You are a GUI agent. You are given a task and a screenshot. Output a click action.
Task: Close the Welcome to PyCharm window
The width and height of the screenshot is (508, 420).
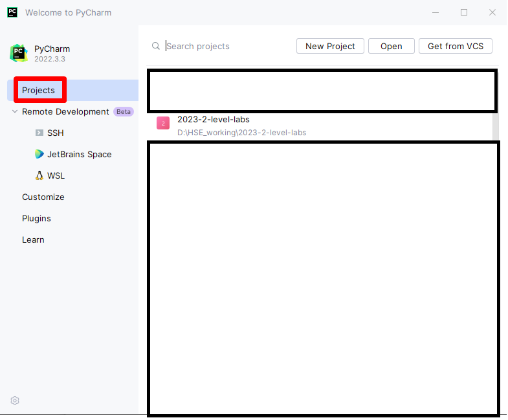coord(492,12)
